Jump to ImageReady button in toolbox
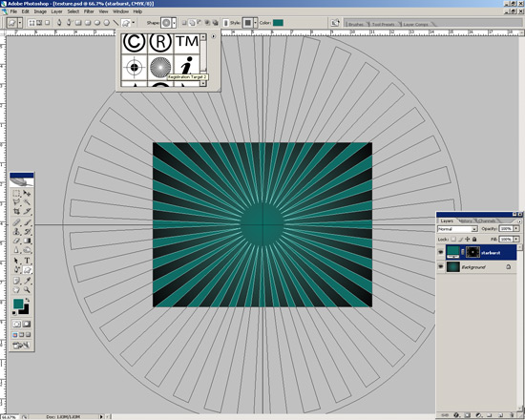The image size is (525, 420). pyautogui.click(x=21, y=345)
